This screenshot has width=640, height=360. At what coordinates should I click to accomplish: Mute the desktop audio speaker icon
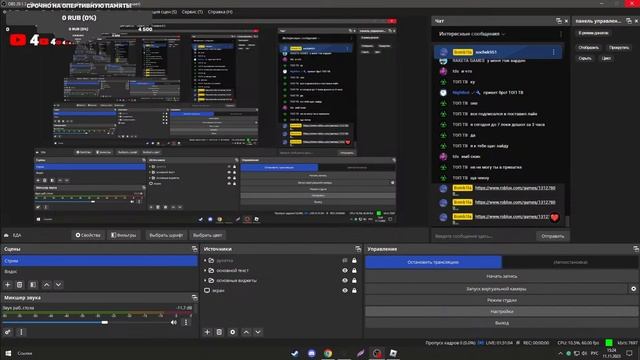click(x=174, y=322)
